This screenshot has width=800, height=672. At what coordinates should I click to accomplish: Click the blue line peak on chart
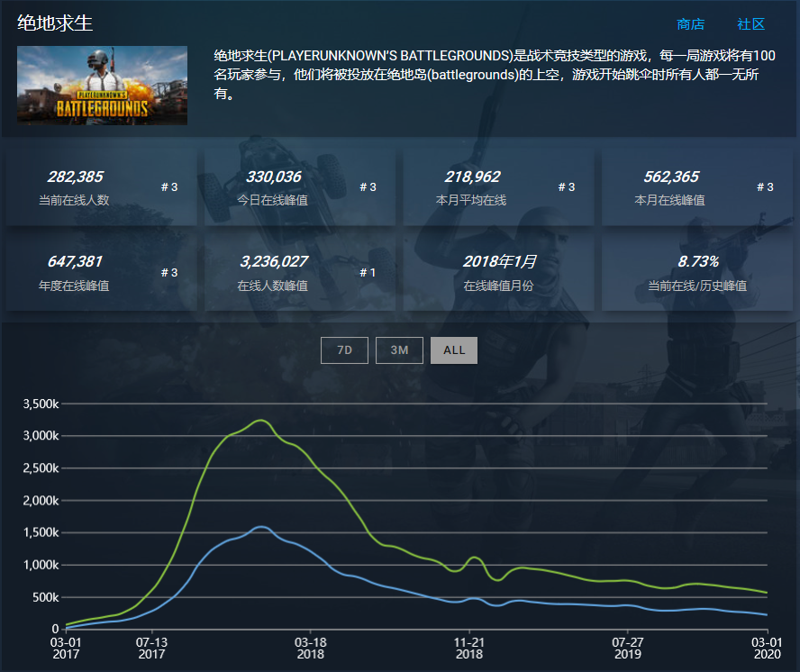coord(261,527)
